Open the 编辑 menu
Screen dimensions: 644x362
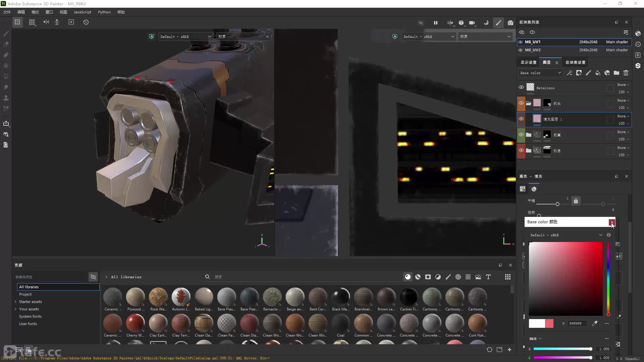(21, 12)
